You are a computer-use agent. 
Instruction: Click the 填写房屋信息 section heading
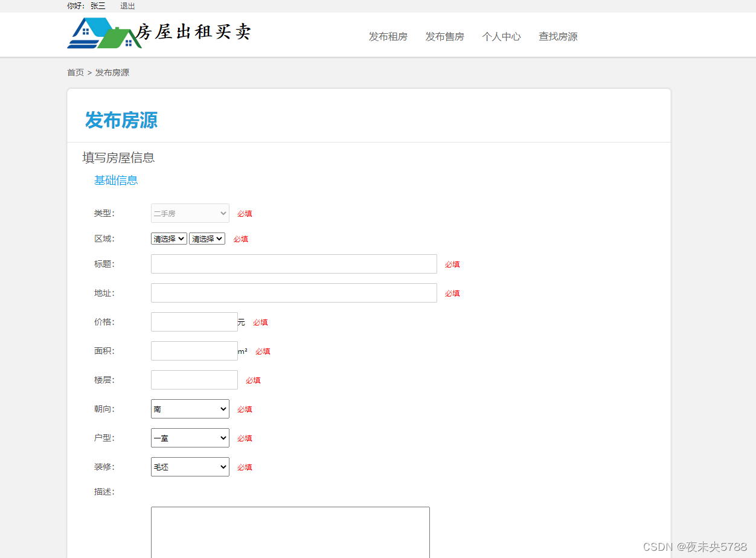118,158
